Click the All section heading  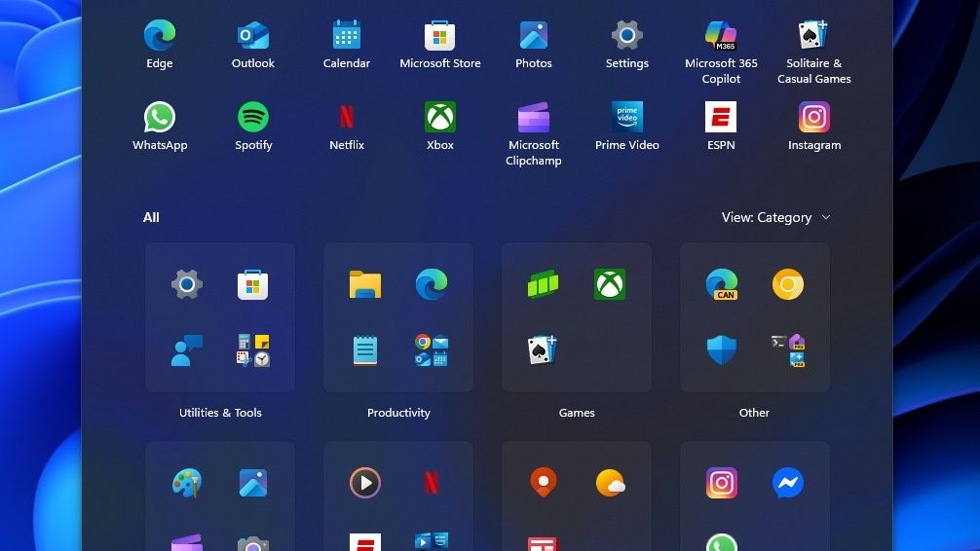click(x=151, y=217)
